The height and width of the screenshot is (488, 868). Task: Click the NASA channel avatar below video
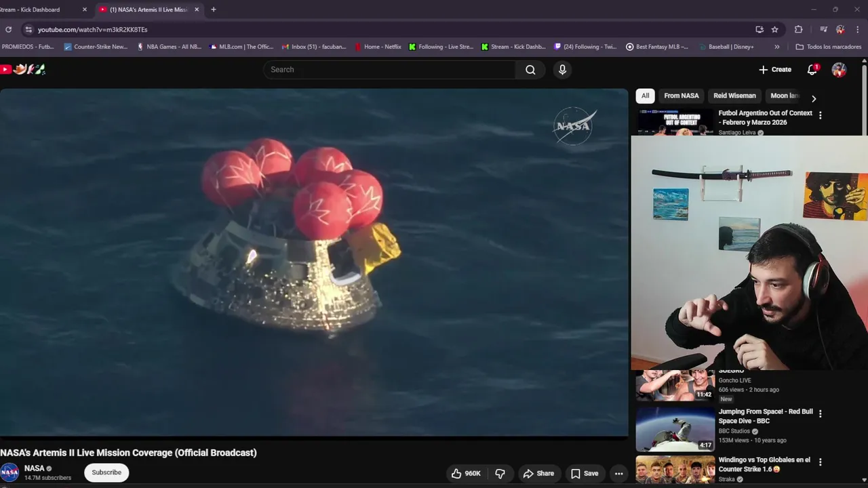tap(9, 472)
